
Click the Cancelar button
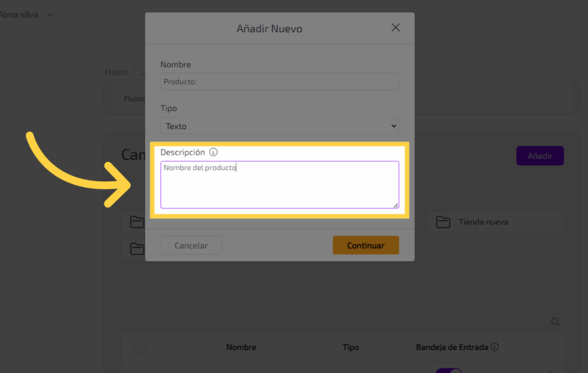(191, 245)
